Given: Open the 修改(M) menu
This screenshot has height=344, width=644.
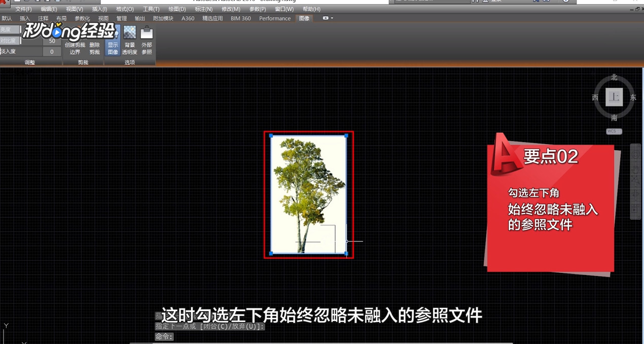Looking at the screenshot, I should pos(231,9).
